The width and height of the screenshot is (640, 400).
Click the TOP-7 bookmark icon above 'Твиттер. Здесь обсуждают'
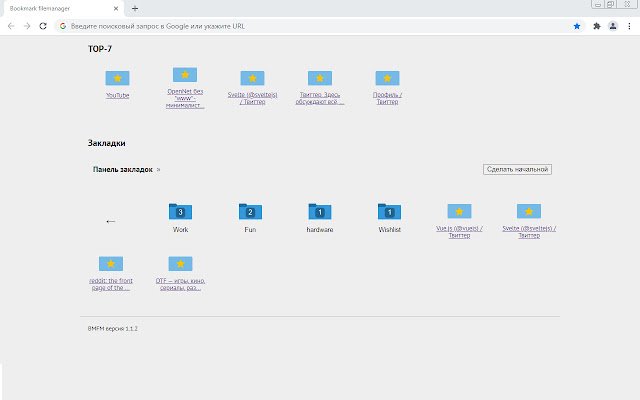click(320, 78)
